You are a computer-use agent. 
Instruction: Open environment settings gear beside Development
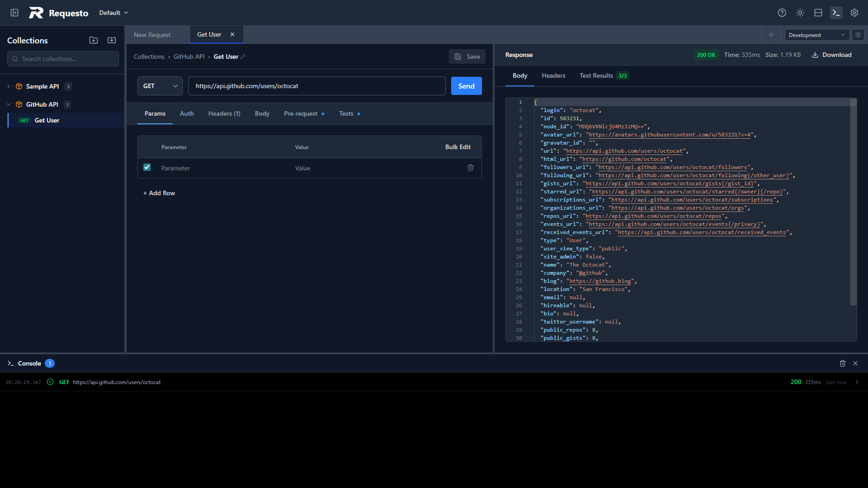pos(858,35)
